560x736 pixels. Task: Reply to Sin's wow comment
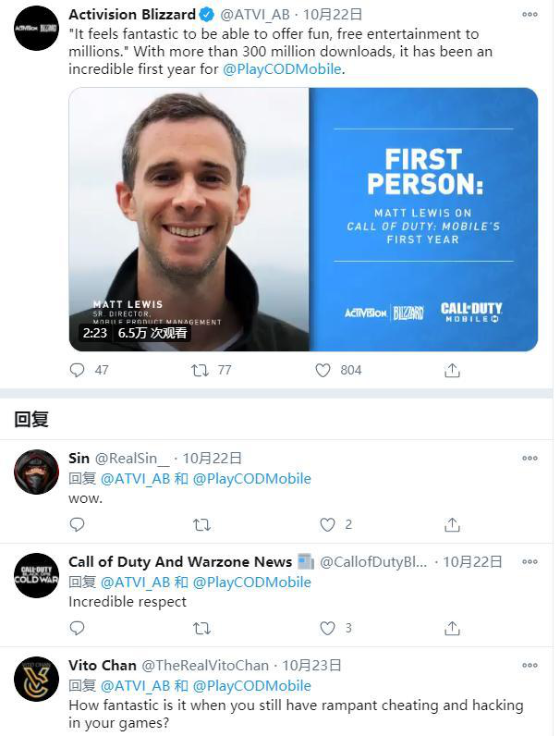[77, 524]
